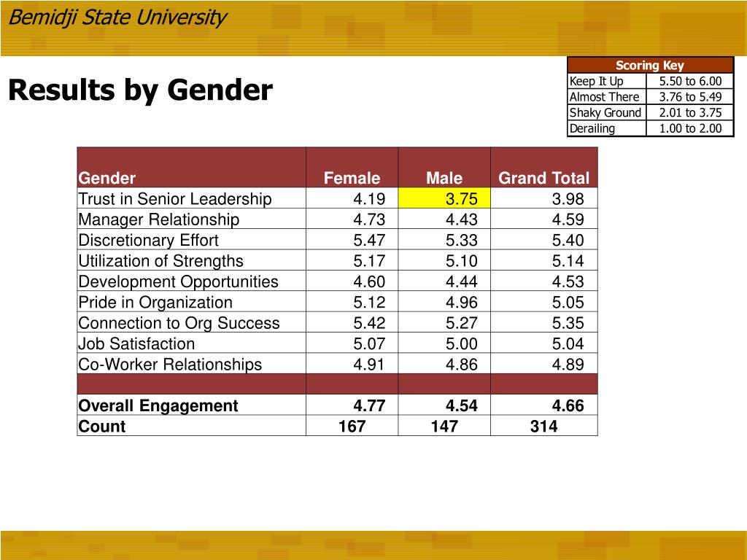The image size is (747, 560).
Task: Select the 'Job Satisfaction' row label
Action: (x=136, y=344)
